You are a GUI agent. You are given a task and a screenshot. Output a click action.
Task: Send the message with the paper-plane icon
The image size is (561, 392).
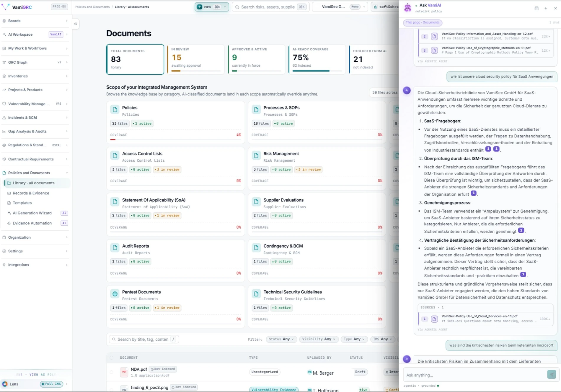pos(552,375)
